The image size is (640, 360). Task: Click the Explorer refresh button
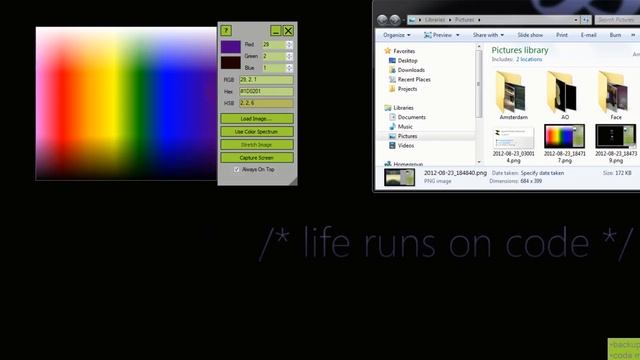[586, 20]
